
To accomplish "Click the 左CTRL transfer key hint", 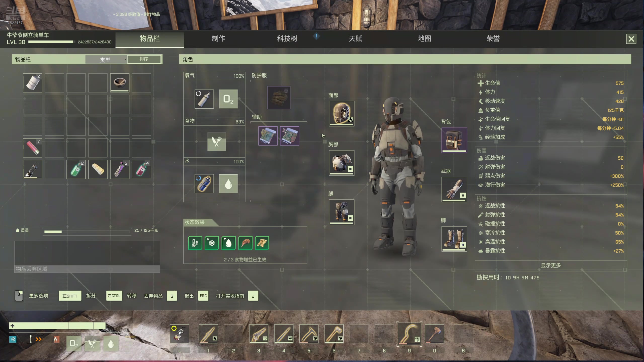I will 114,296.
